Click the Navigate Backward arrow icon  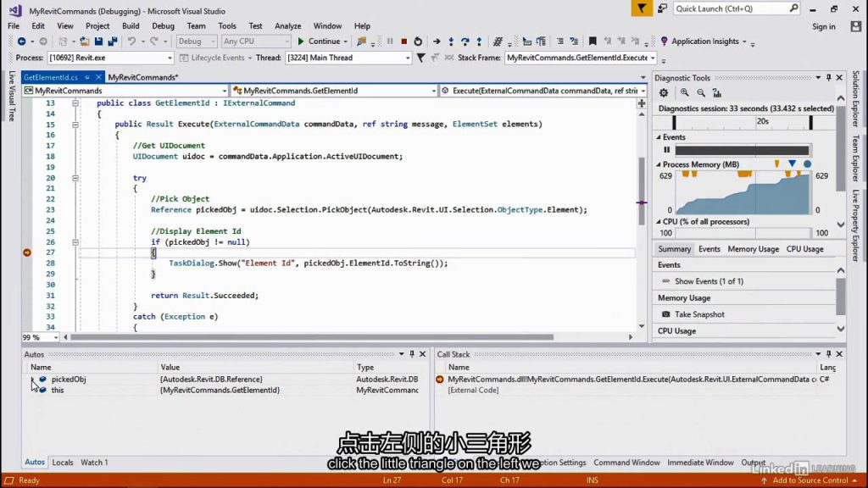(21, 42)
